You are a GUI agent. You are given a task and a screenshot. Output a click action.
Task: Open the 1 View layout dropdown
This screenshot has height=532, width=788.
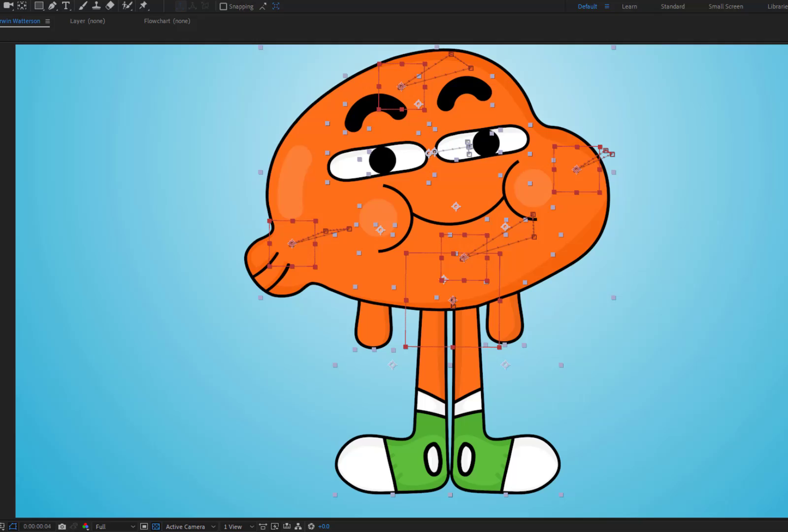click(238, 526)
